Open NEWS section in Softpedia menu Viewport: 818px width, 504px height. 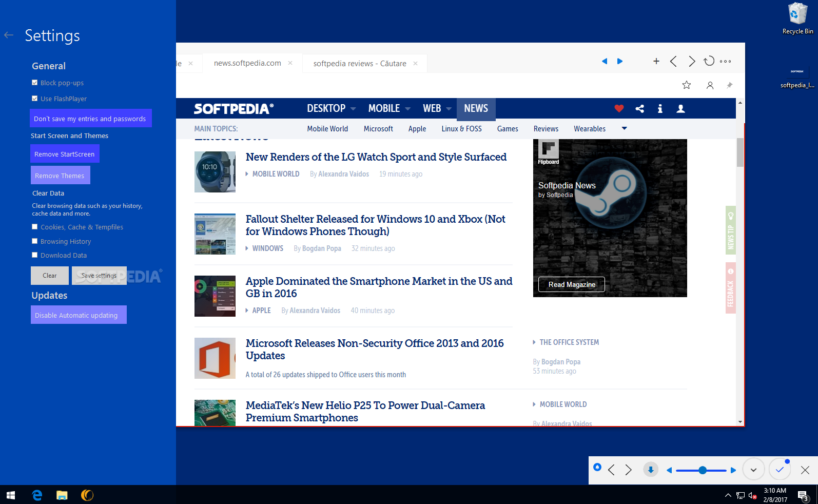tap(476, 108)
